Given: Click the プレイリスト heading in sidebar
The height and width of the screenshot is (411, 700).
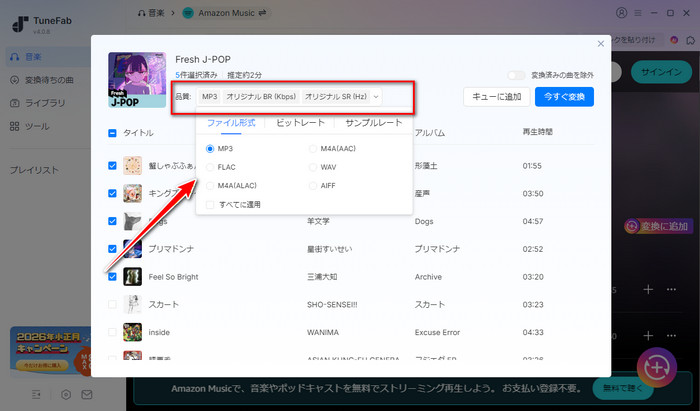Looking at the screenshot, I should coord(34,170).
